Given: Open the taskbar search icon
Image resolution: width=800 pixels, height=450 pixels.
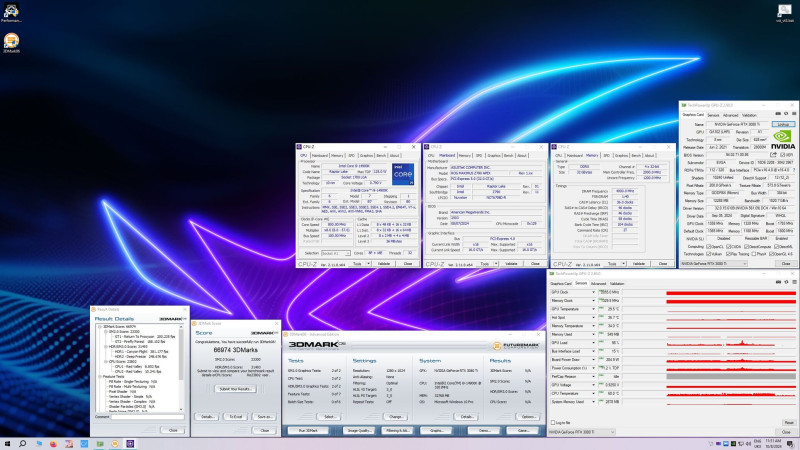Looking at the screenshot, I should [22, 444].
